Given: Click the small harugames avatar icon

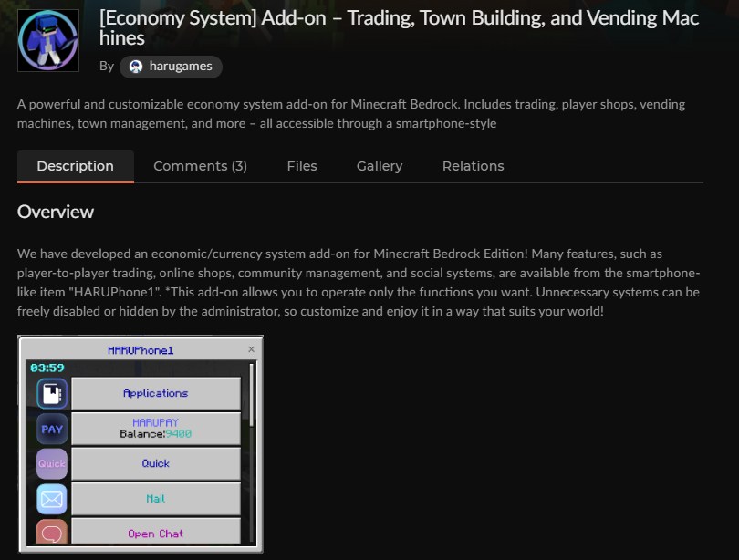Looking at the screenshot, I should click(x=136, y=67).
